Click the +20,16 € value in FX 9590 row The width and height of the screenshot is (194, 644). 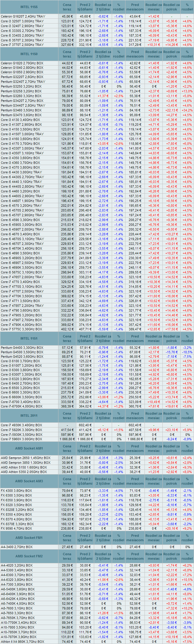[x=172, y=528]
